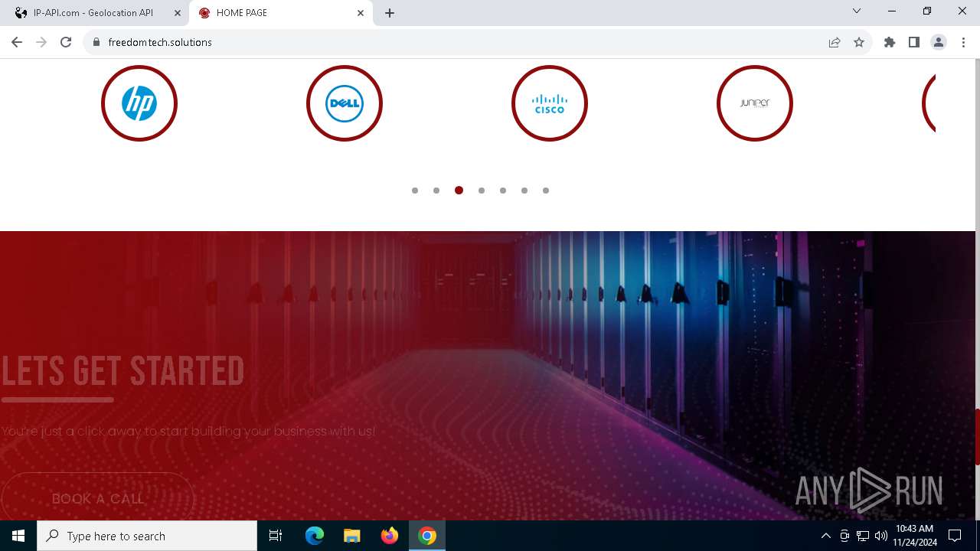Open the network tray icon
980x551 pixels.
click(863, 536)
